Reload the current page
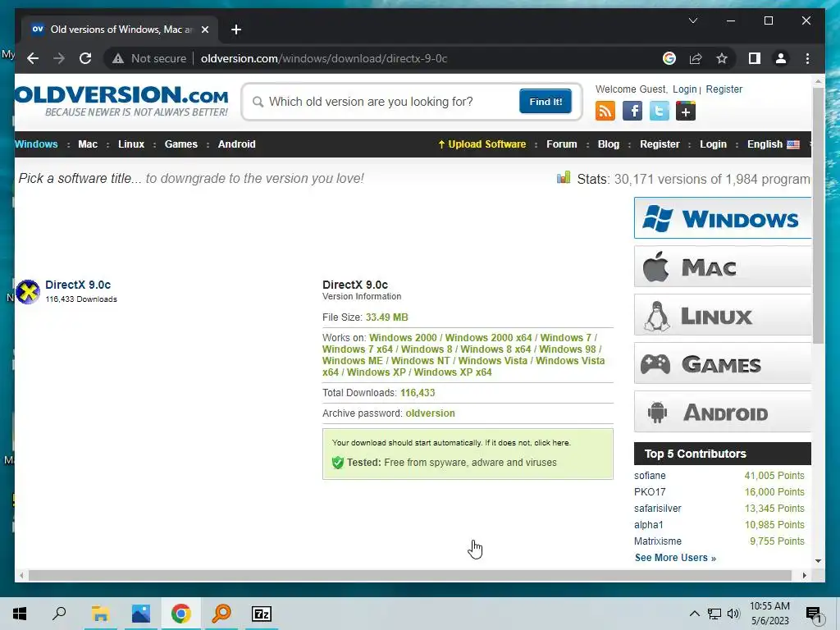The height and width of the screenshot is (630, 840). click(85, 58)
